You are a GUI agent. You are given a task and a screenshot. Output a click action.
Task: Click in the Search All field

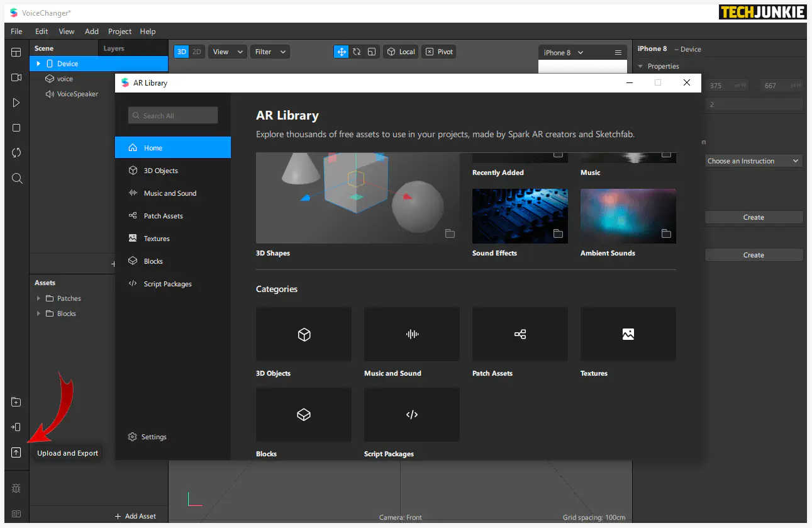coord(173,115)
